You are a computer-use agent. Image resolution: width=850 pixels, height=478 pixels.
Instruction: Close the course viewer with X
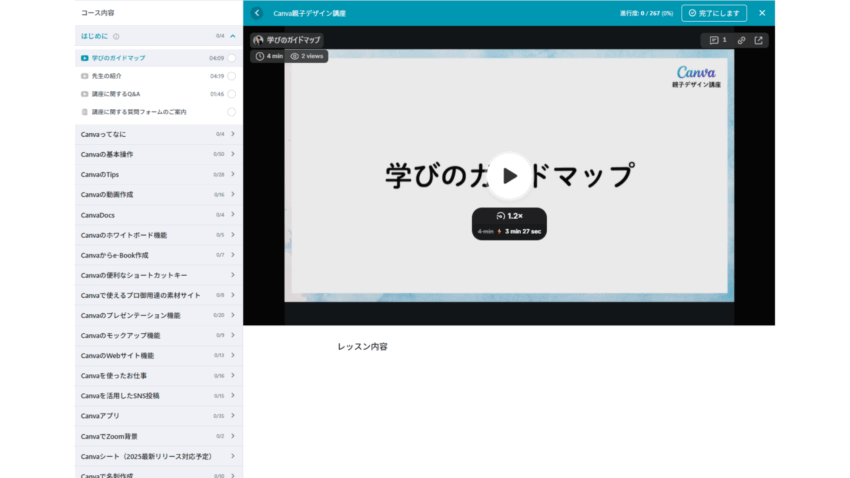tap(762, 13)
